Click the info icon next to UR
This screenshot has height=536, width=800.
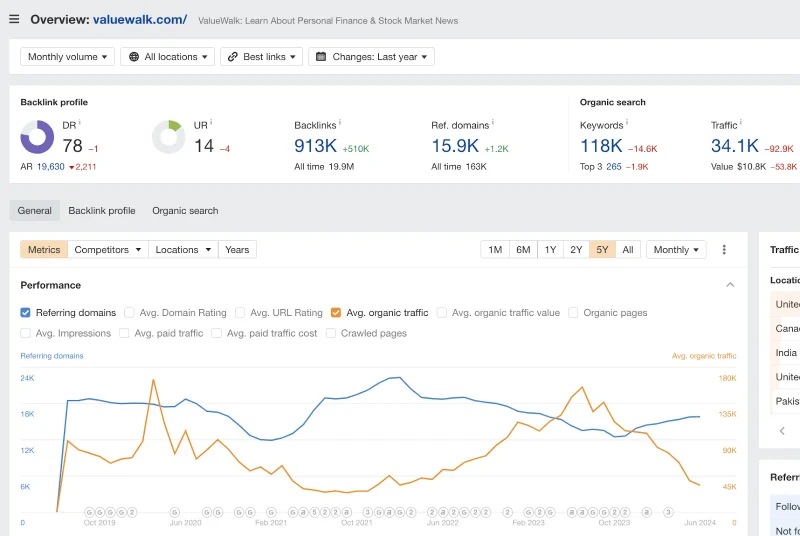[211, 122]
